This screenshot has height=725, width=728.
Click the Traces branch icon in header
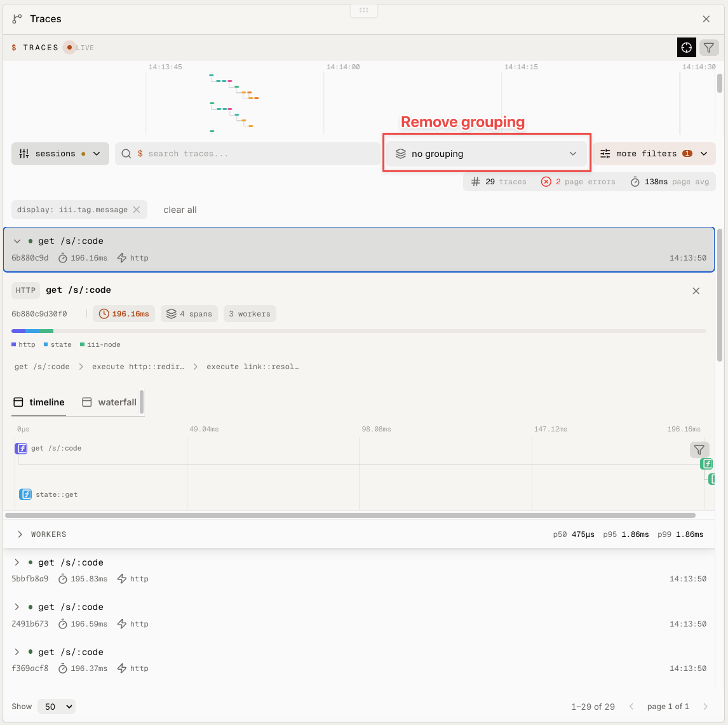pos(17,19)
